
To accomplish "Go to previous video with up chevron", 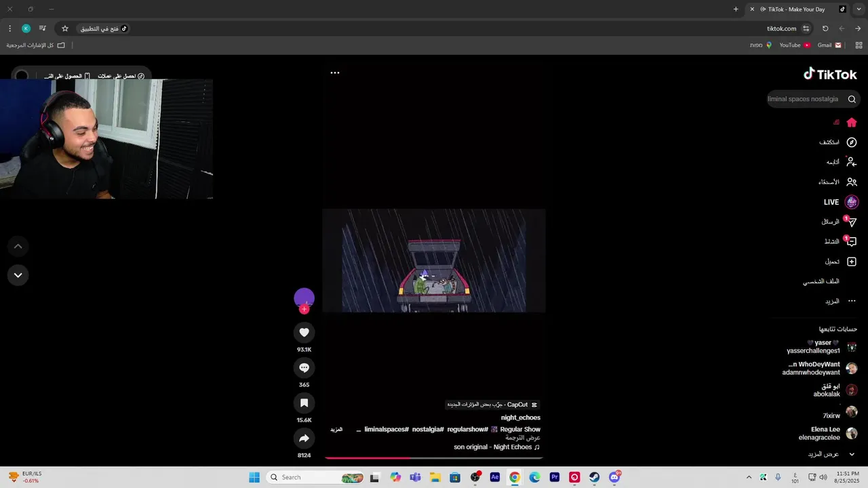I will pos(18,246).
